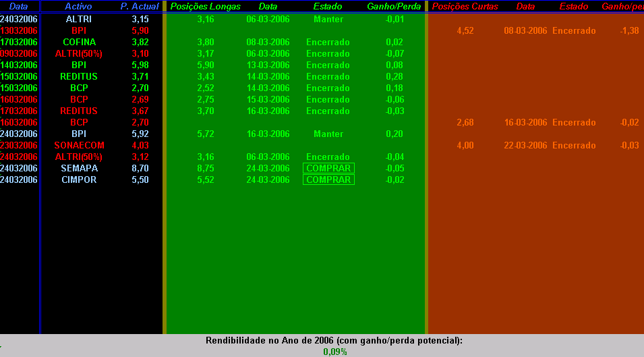Select the date 14032006 in the BPI row
The height and width of the screenshot is (357, 644).
19,65
